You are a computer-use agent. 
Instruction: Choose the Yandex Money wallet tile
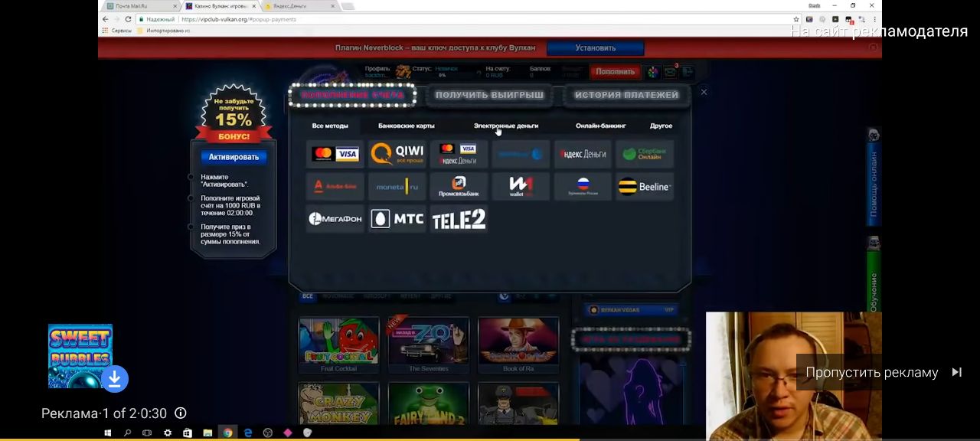coord(583,154)
